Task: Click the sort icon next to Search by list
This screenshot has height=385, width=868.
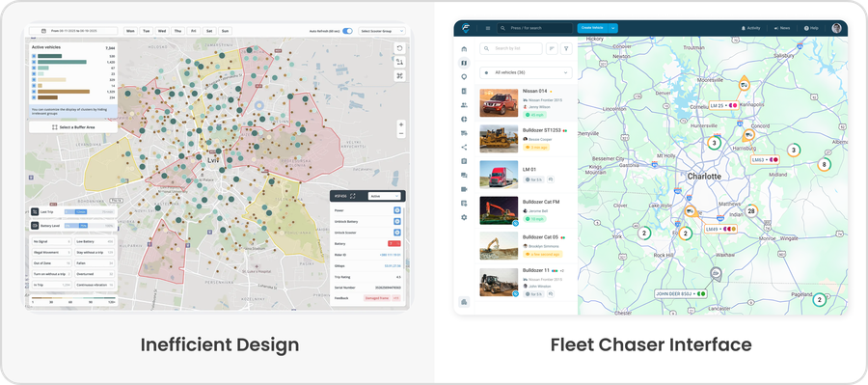Action: pos(552,49)
